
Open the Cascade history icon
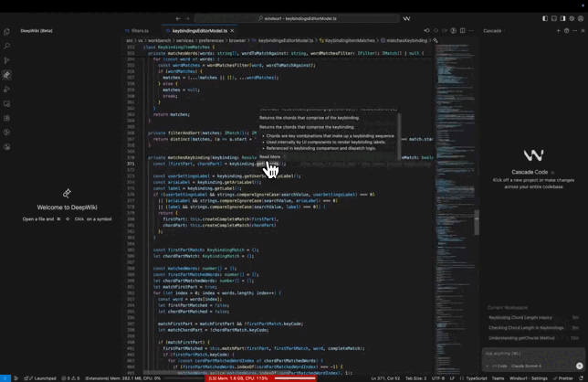(566, 31)
